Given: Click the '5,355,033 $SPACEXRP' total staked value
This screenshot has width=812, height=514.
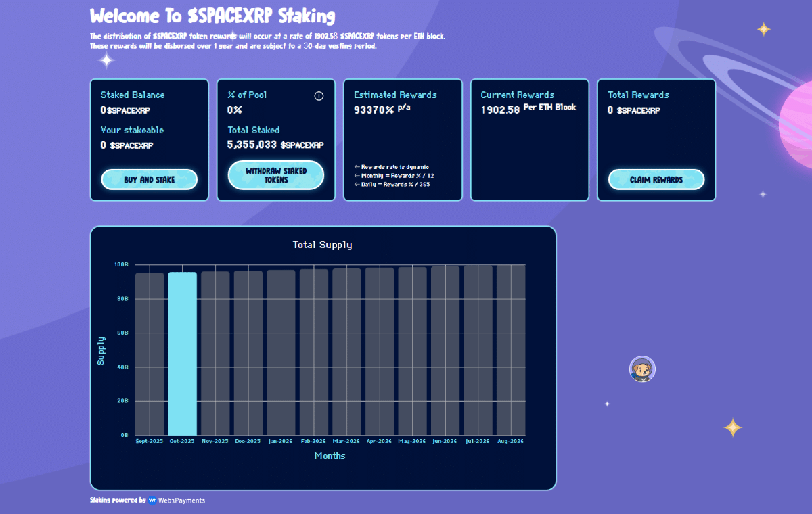Looking at the screenshot, I should 275,145.
